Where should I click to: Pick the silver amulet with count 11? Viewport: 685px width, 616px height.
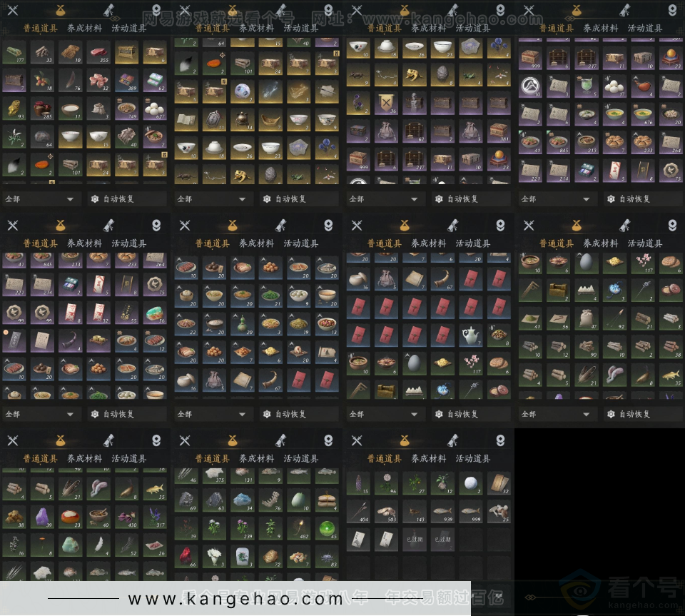214,120
